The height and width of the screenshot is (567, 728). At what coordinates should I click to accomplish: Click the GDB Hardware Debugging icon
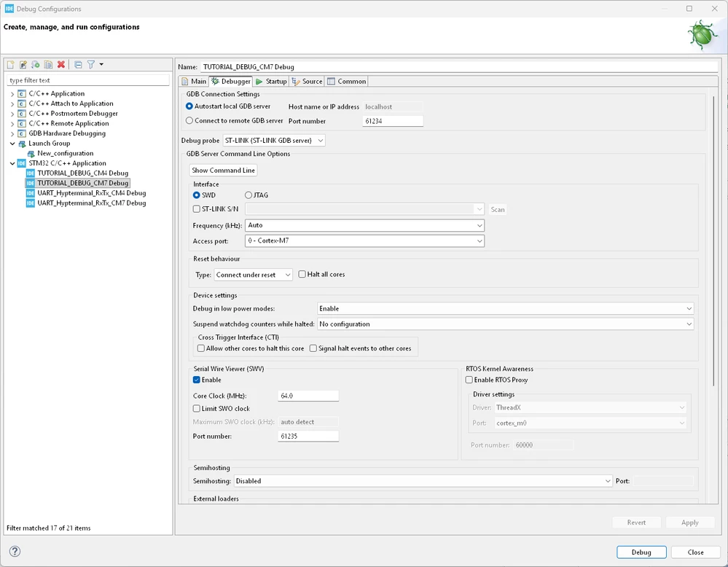[21, 134]
